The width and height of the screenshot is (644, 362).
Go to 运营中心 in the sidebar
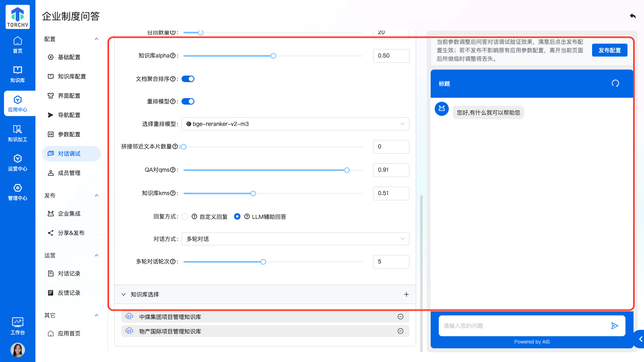[x=18, y=163]
